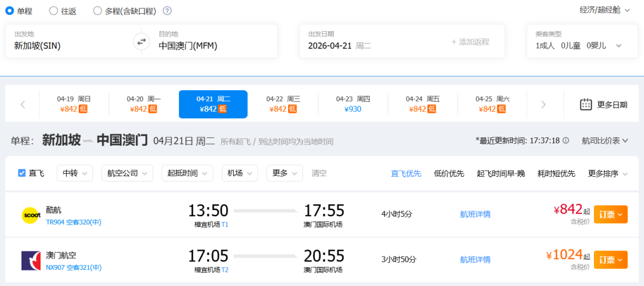This screenshot has width=644, height=286.
Task: Click the swap departure and destination icon
Action: [x=141, y=41]
